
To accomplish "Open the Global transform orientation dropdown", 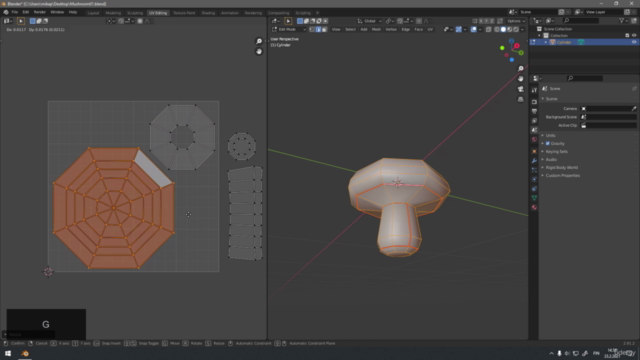I will [x=370, y=21].
